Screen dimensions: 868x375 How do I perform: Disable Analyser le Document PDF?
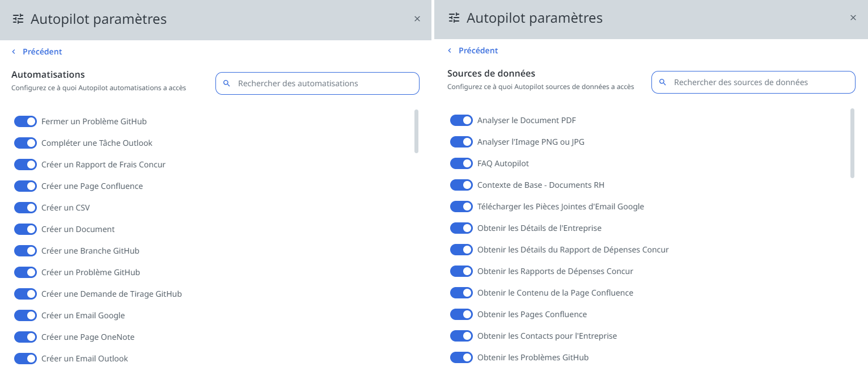click(x=461, y=120)
